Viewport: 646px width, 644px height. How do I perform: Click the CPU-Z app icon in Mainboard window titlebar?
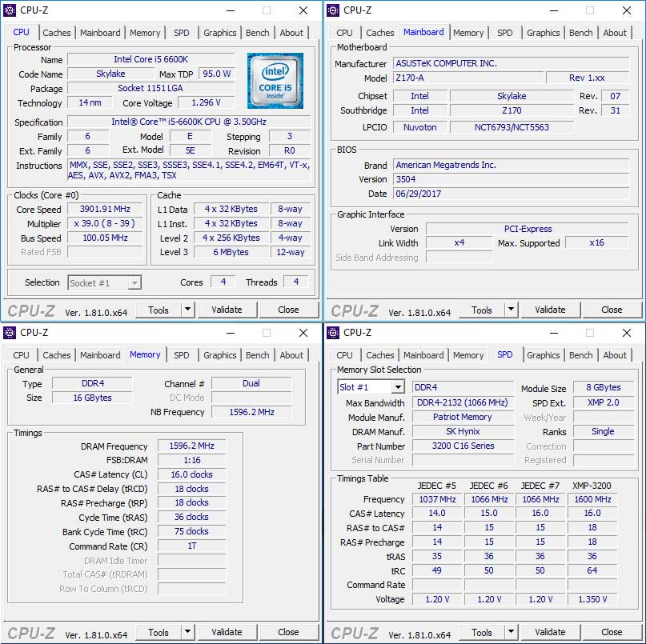[x=333, y=10]
